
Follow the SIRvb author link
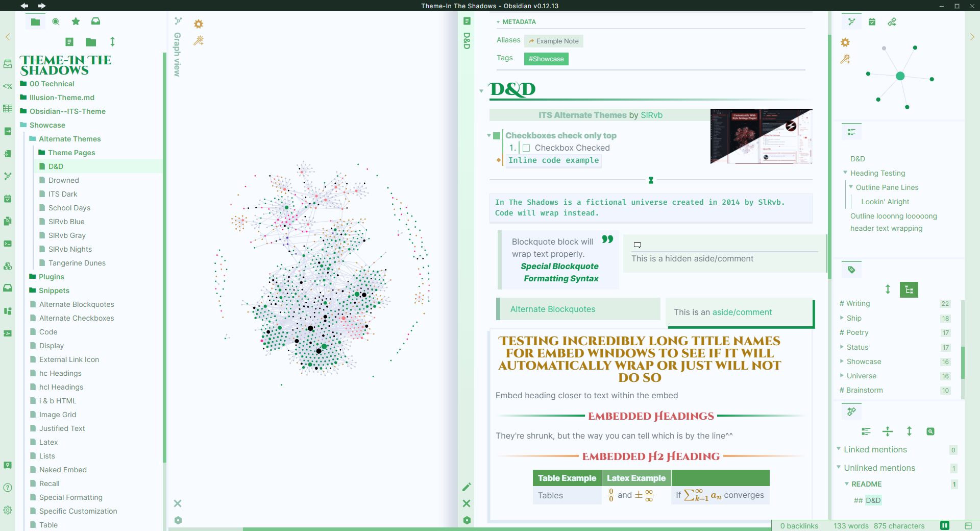click(x=651, y=115)
